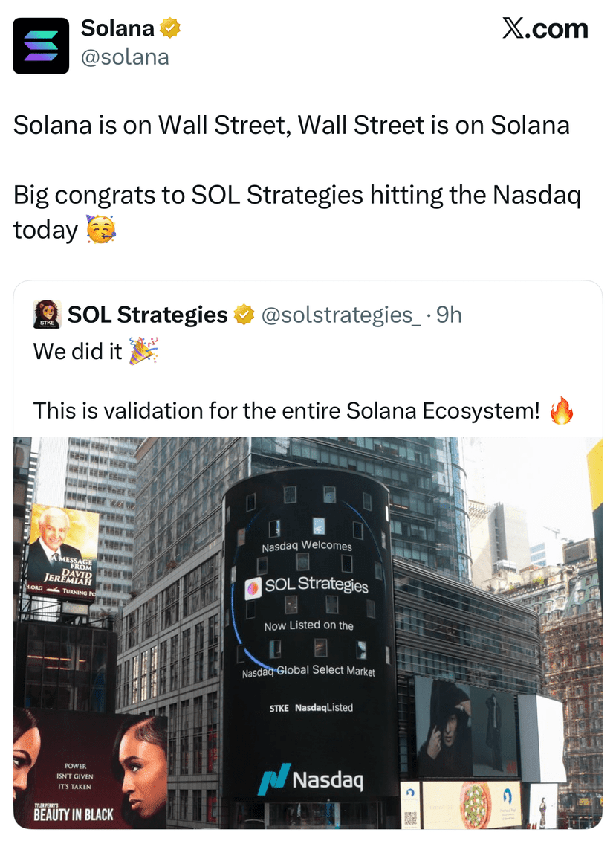Screen dimensions: 616x847
Task: Click Solana's gold verified badge
Action: click(x=170, y=27)
